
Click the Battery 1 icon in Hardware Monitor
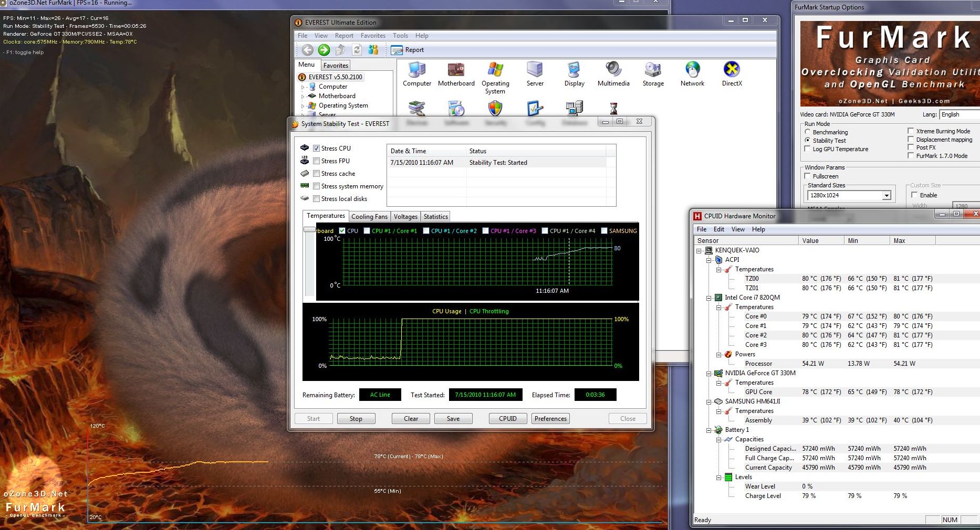tap(718, 430)
